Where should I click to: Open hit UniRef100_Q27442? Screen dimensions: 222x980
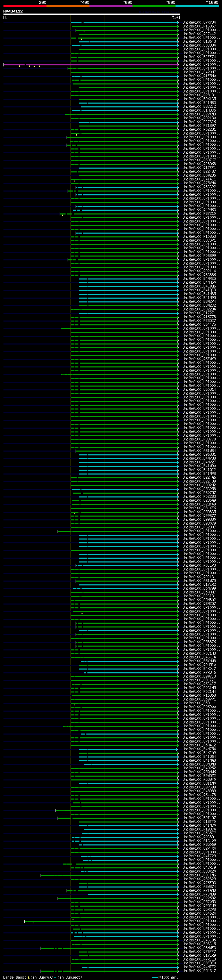[x=199, y=34]
